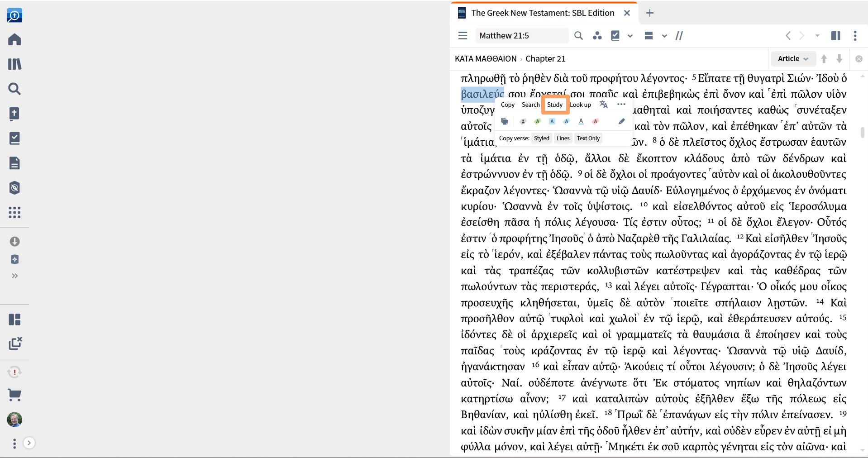The height and width of the screenshot is (458, 868).
Task: Expand the sidebar with the circled chevron
Action: [29, 443]
